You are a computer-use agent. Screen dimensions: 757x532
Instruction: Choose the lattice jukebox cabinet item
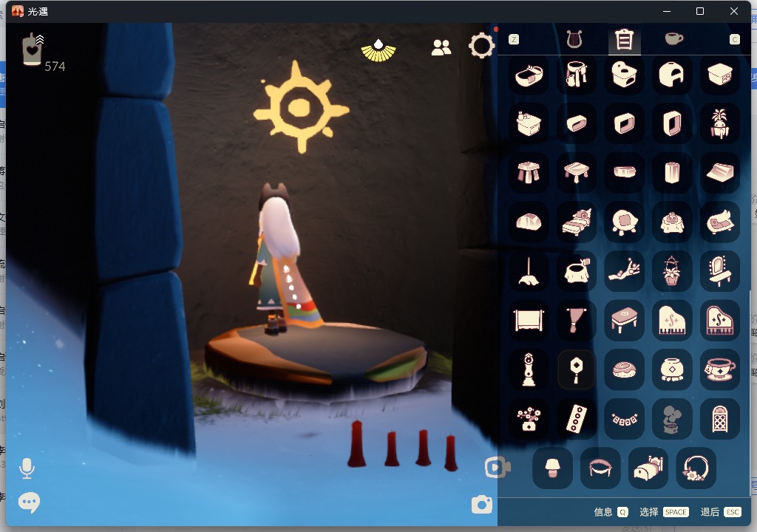click(x=719, y=419)
